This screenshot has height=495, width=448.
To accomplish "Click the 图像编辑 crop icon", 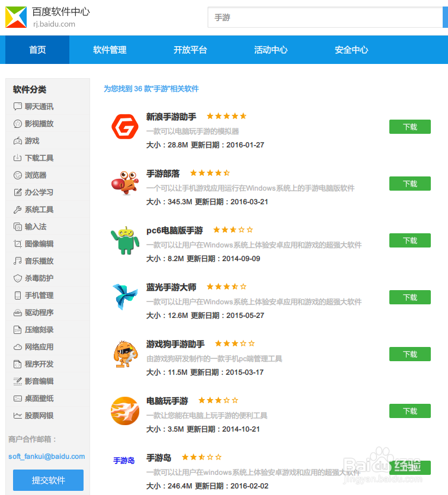I will click(18, 244).
